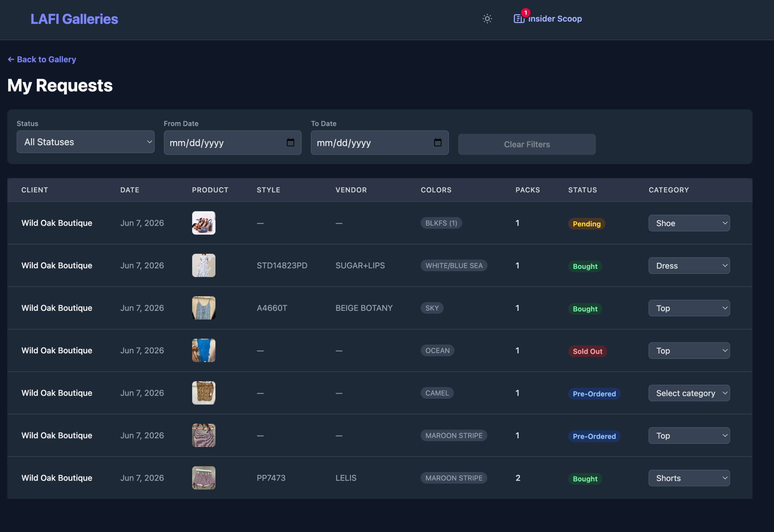Click the VENDOR column header
774x532 pixels.
click(351, 190)
